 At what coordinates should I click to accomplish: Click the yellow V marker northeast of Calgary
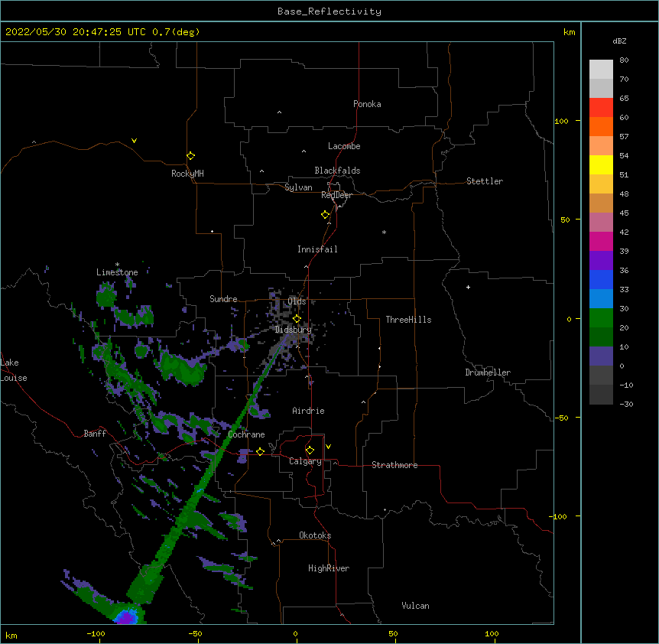click(328, 447)
